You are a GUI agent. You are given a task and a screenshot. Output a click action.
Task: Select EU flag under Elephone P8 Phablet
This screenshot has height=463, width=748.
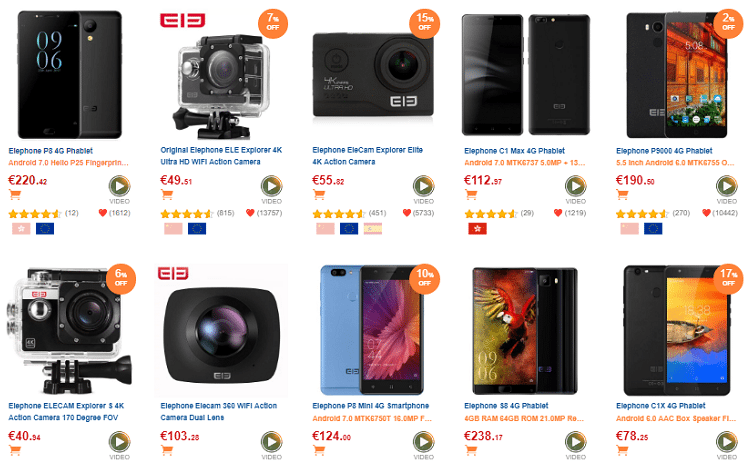tap(45, 229)
